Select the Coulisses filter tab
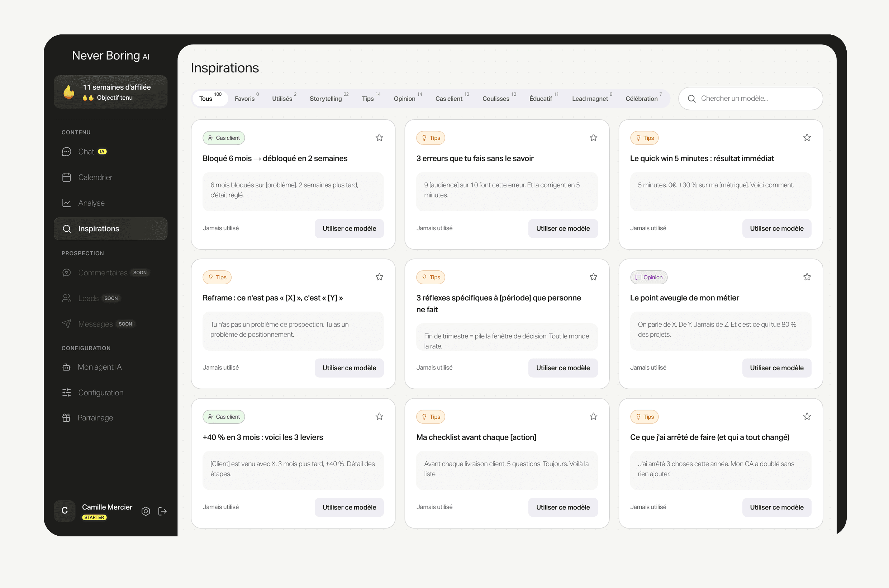889x588 pixels. pos(499,98)
